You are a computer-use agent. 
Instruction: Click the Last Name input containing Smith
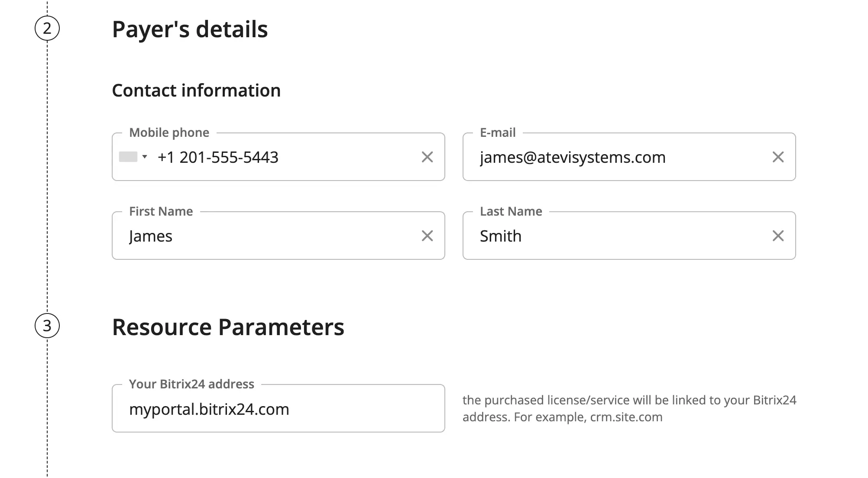coord(615,236)
